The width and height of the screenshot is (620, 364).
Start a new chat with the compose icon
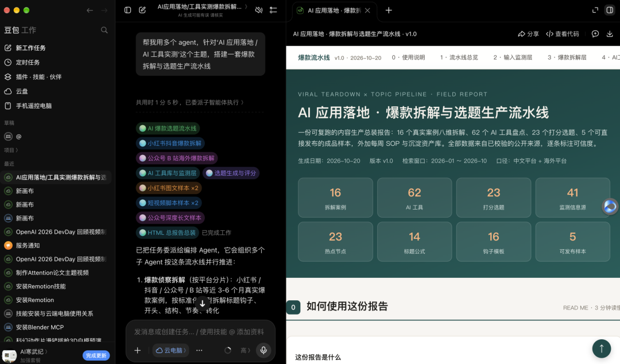pyautogui.click(x=142, y=10)
